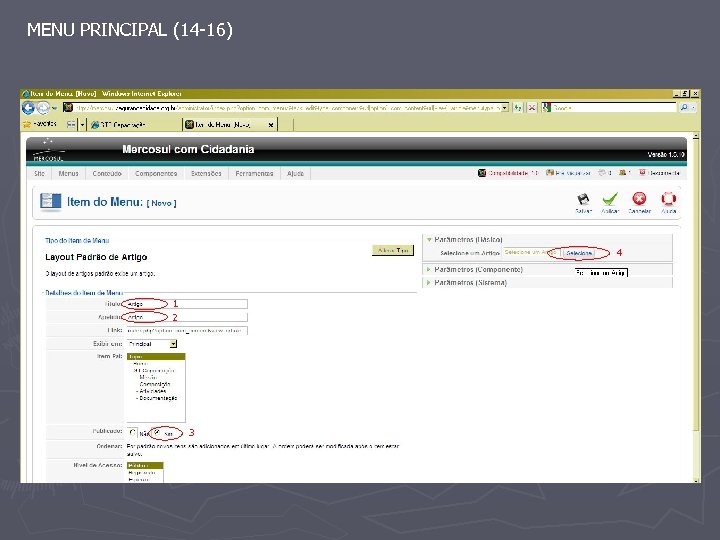This screenshot has height=540, width=720.
Task: Open the Extensões menu
Action: 206,173
